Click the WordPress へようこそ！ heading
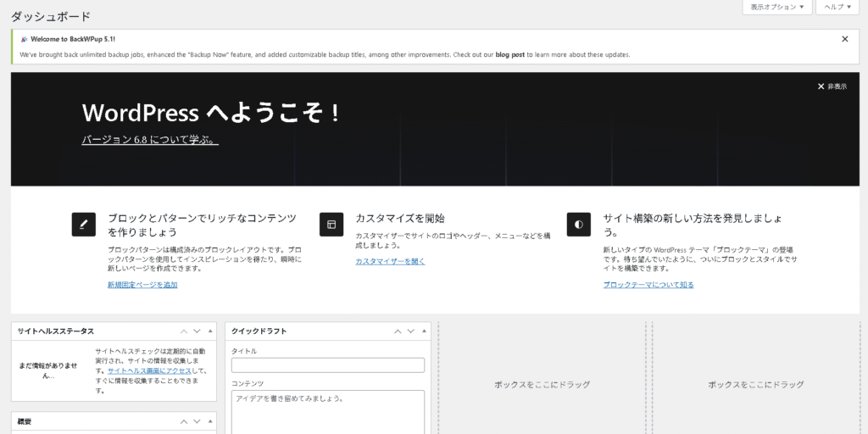Viewport: 868px width, 434px height. tap(210, 113)
